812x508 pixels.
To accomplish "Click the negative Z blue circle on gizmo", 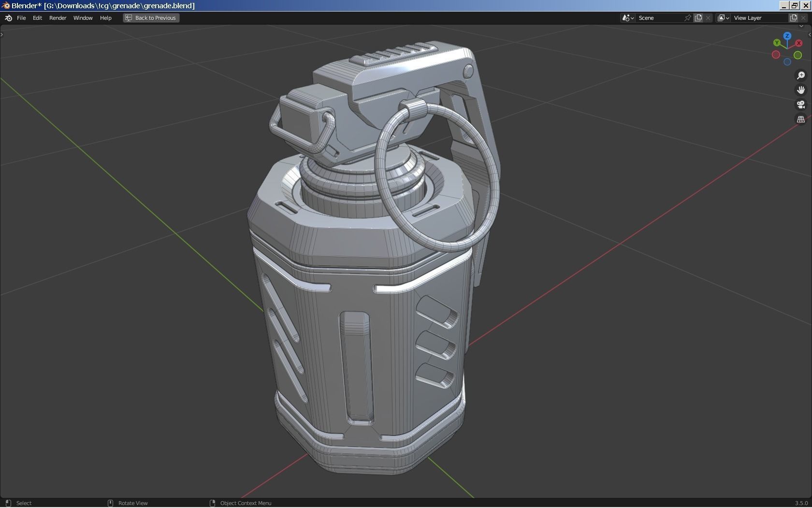I will tap(787, 62).
